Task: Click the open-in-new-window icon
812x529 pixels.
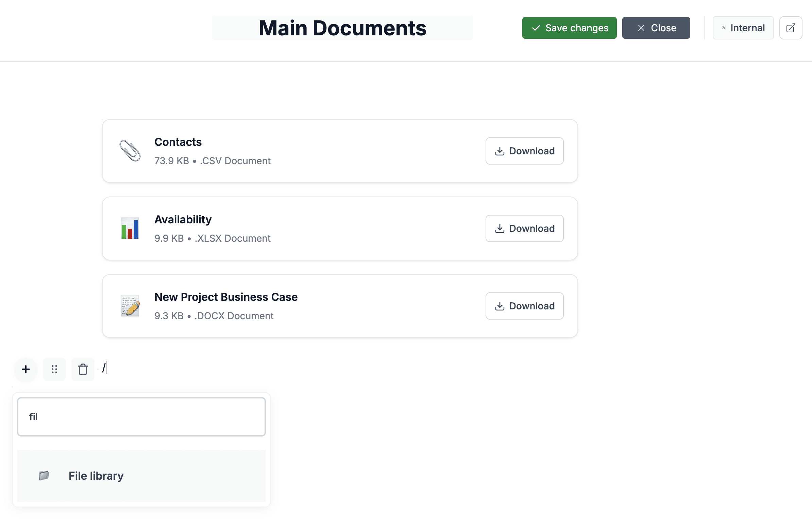Action: (790, 28)
